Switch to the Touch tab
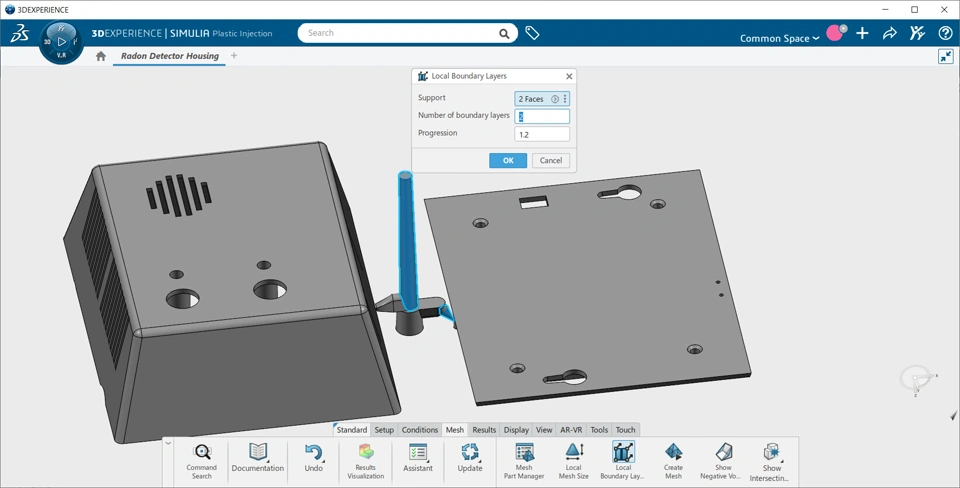Viewport: 960px width, 488px height. click(x=625, y=430)
